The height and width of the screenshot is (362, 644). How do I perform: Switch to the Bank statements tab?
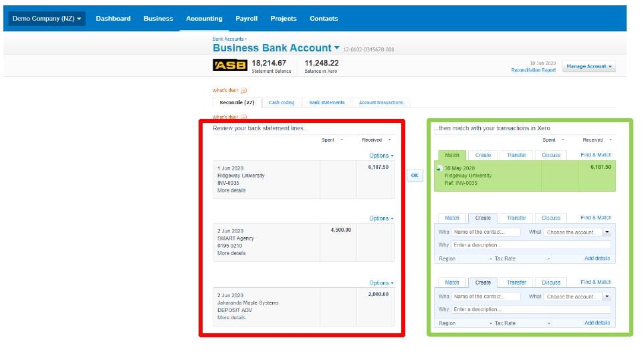coord(327,103)
